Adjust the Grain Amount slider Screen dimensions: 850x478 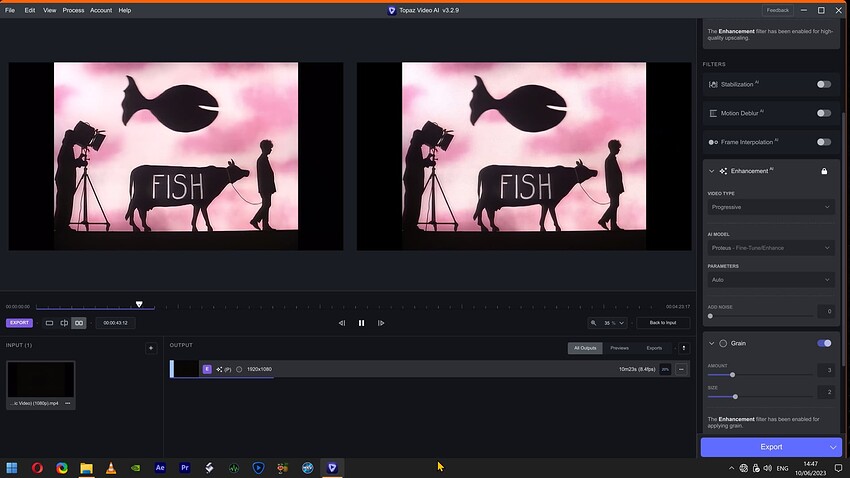click(x=733, y=375)
